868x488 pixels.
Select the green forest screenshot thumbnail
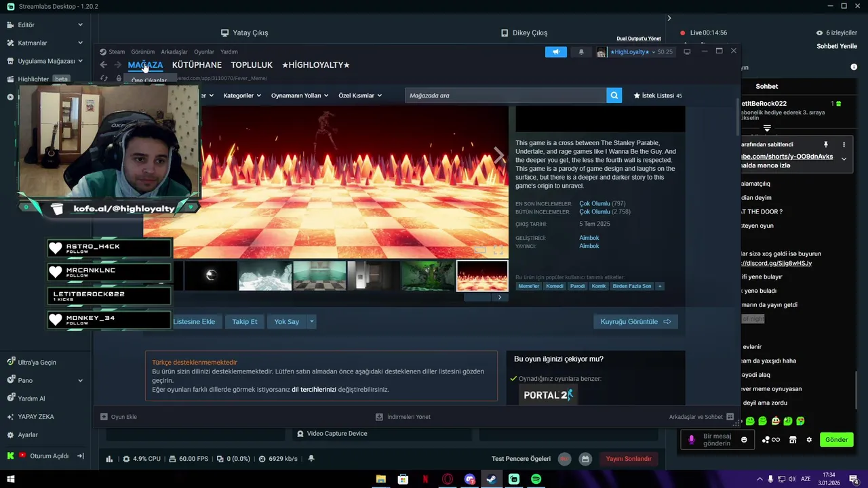pos(428,276)
